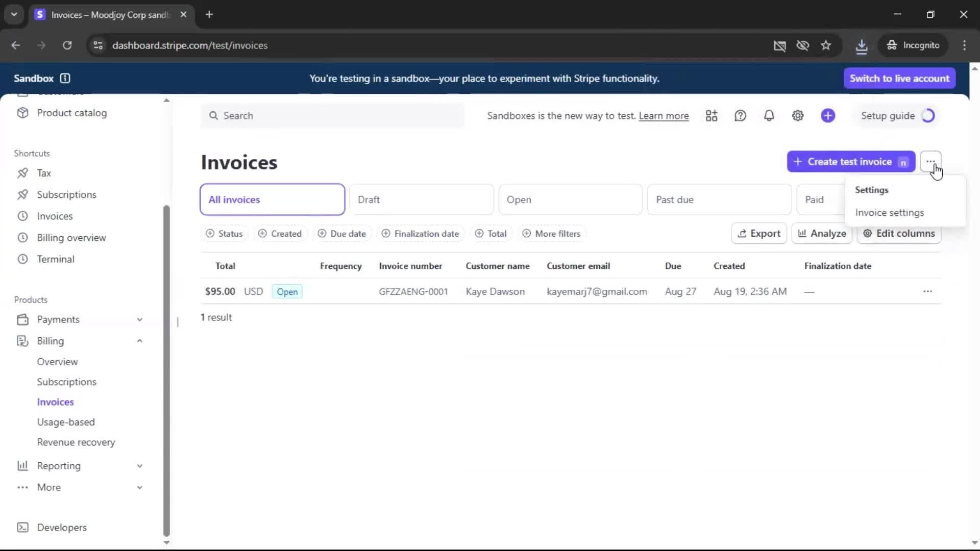This screenshot has height=551, width=980.
Task: Add a Created date filter
Action: [x=280, y=234]
